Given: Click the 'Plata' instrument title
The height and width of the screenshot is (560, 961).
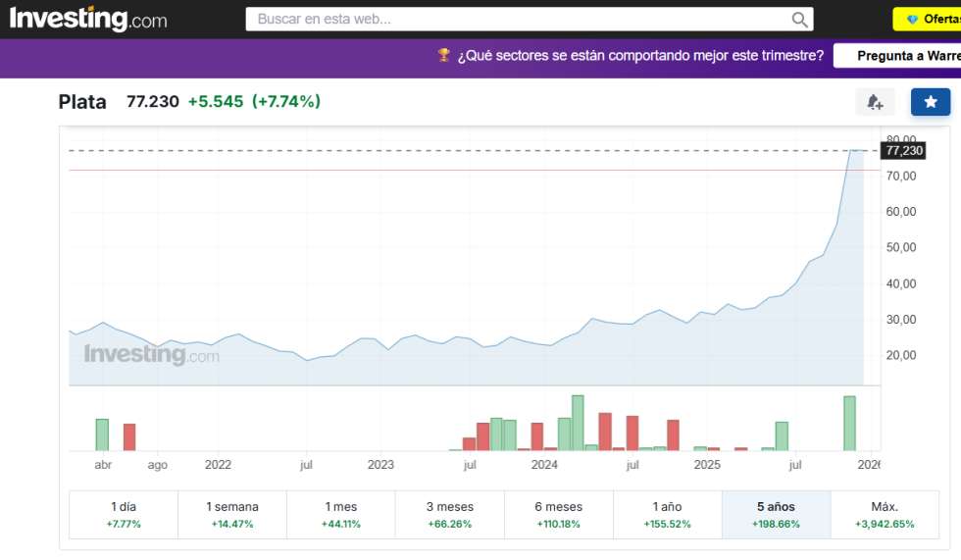Looking at the screenshot, I should coord(82,102).
